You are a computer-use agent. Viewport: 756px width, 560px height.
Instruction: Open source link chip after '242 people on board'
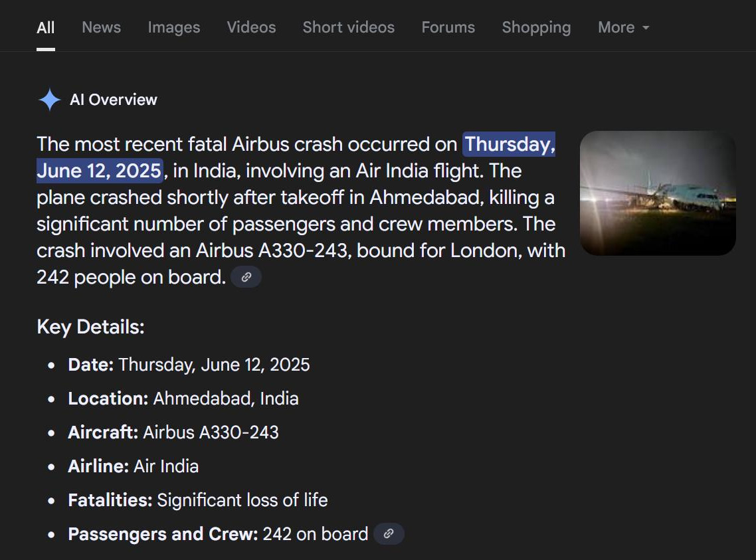(246, 276)
